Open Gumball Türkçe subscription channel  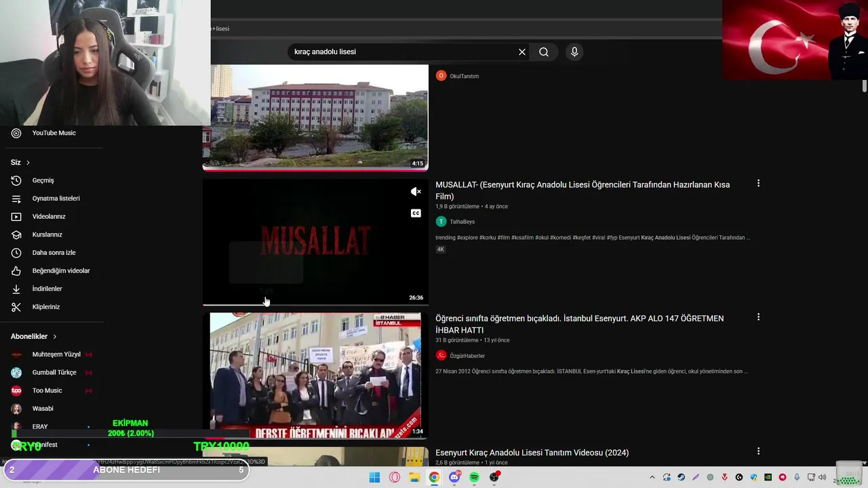51,372
